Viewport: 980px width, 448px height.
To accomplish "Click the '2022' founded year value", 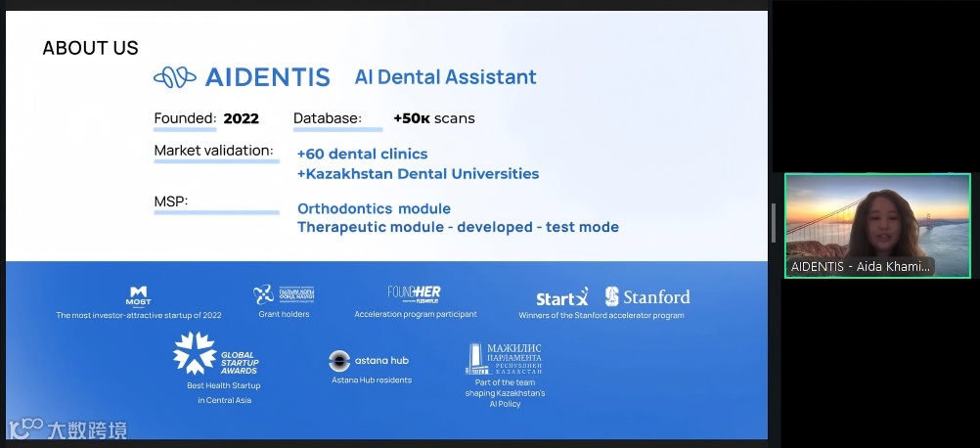I will coord(242,118).
